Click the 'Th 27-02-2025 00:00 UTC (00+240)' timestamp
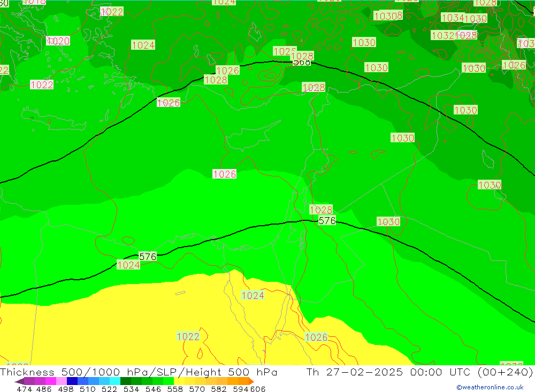The image size is (535, 392). pos(419,372)
